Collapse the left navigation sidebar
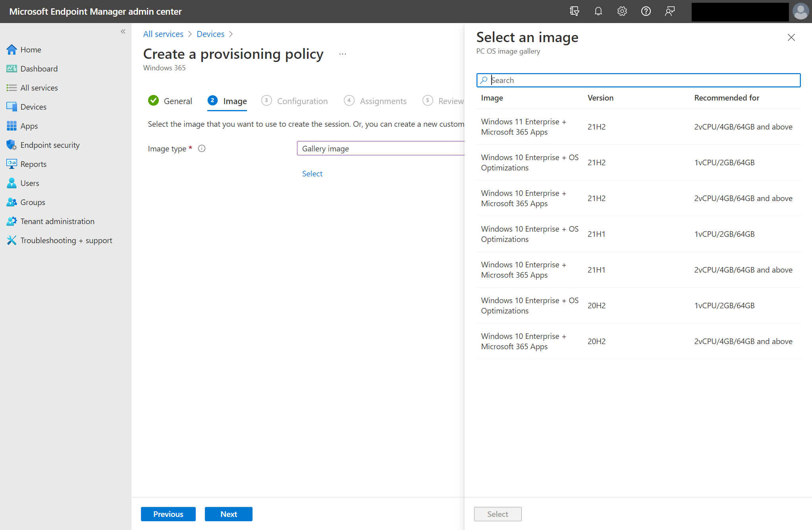812x530 pixels. click(x=123, y=31)
